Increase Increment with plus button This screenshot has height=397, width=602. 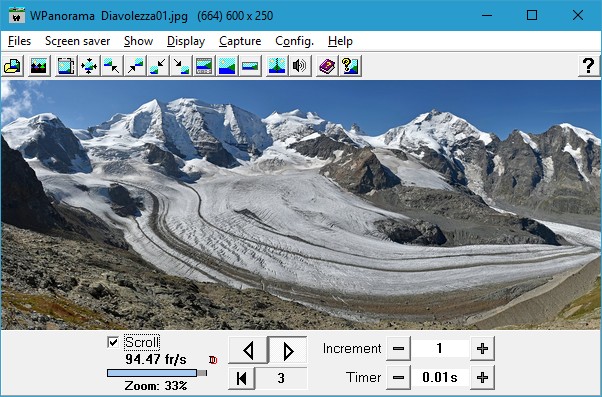pyautogui.click(x=482, y=348)
